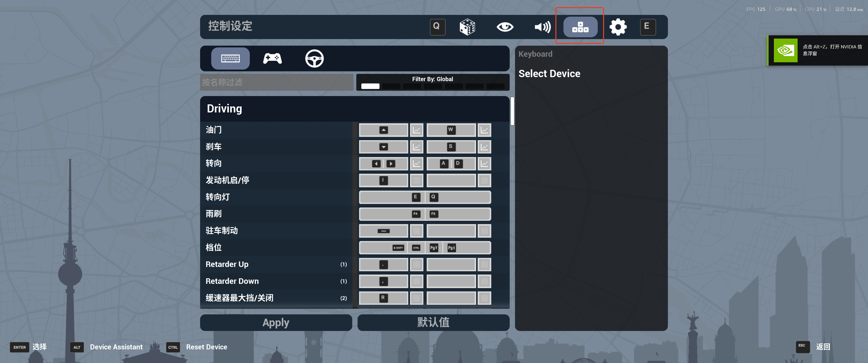Select the steering wheel device icon

point(314,58)
